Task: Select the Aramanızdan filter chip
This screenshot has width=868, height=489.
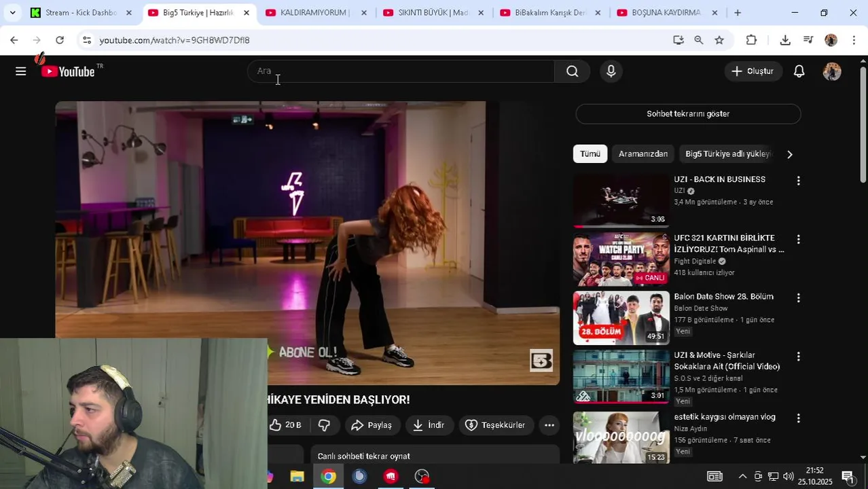Action: 643,154
